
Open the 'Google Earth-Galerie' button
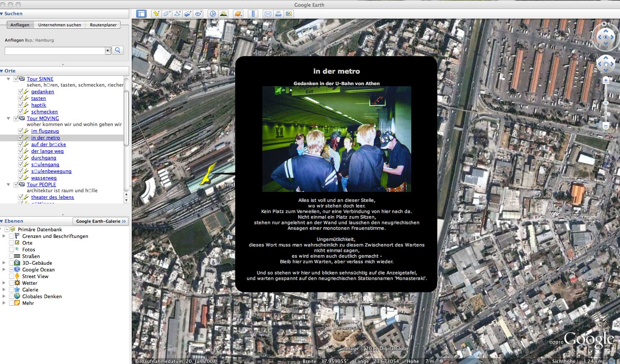[100, 221]
